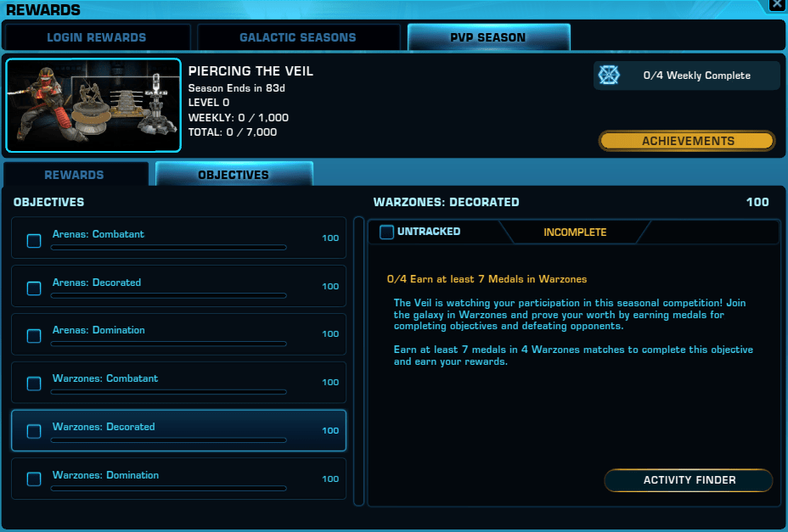Image resolution: width=788 pixels, height=532 pixels.
Task: Open the Galactic Seasons tab
Action: coord(298,37)
